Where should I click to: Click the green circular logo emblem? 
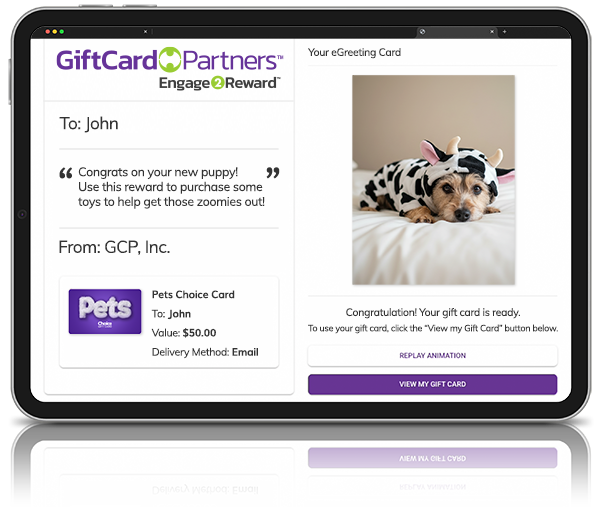point(170,60)
